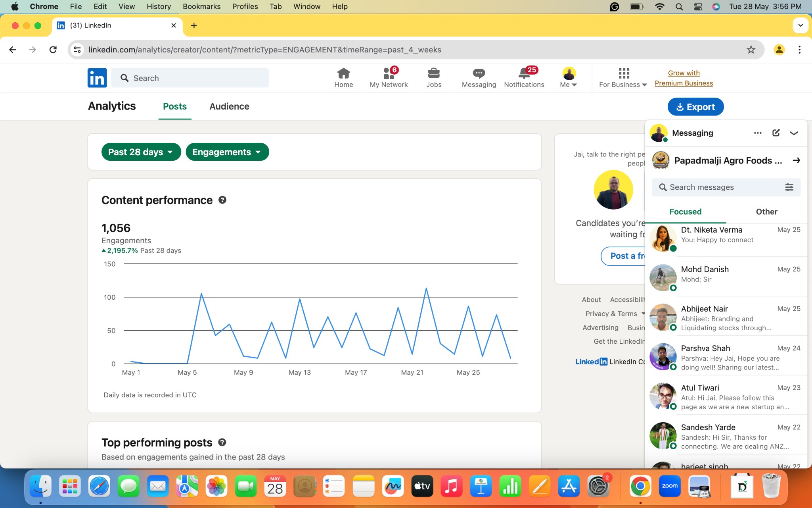
Task: Open message filter settings icon
Action: (789, 187)
